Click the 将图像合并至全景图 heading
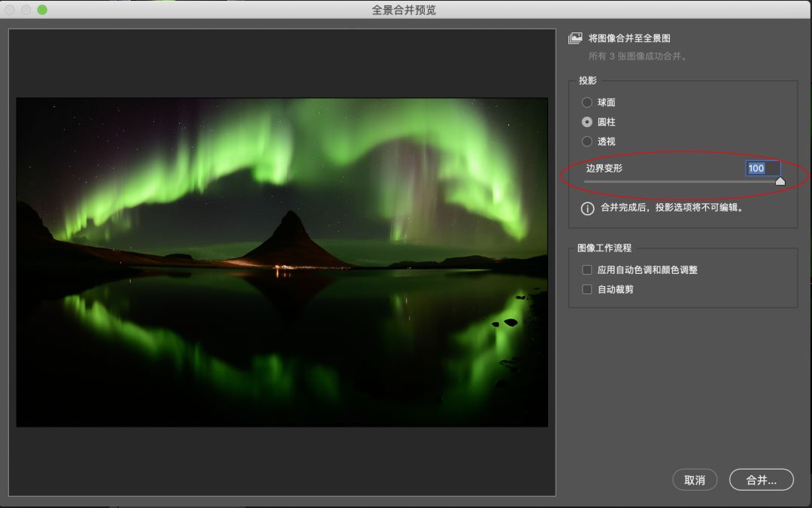 629,38
